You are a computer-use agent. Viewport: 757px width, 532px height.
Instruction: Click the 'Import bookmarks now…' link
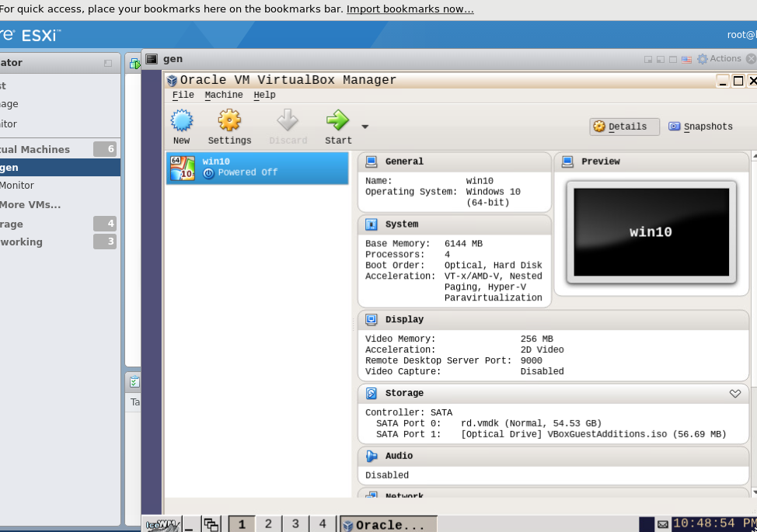click(x=410, y=9)
